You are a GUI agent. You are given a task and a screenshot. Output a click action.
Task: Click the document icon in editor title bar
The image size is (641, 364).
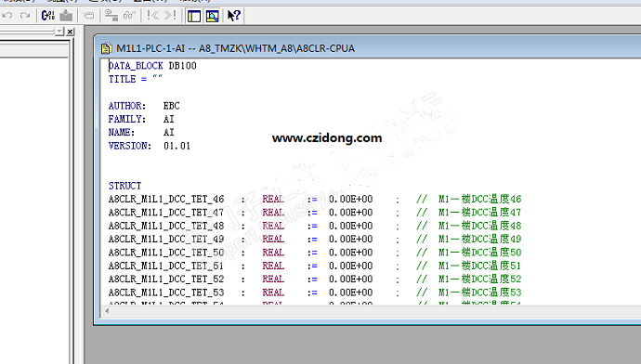pyautogui.click(x=106, y=48)
